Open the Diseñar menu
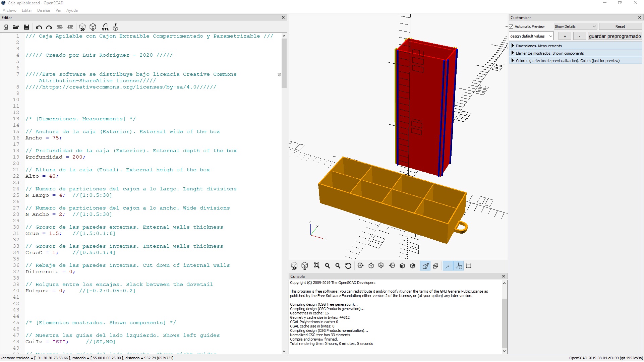Viewport: 644px width, 362px height. pos(44,10)
